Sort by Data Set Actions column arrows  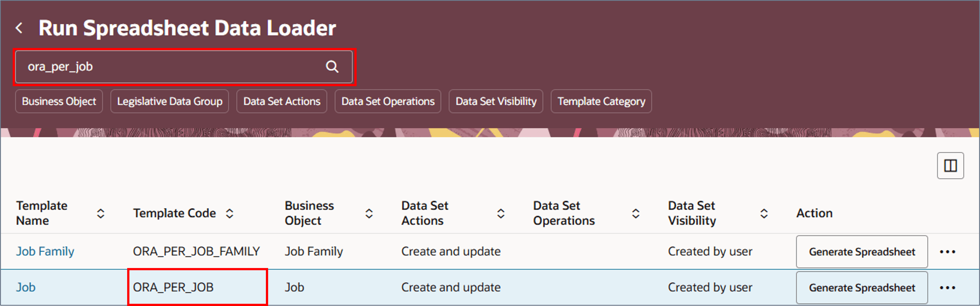pos(501,213)
